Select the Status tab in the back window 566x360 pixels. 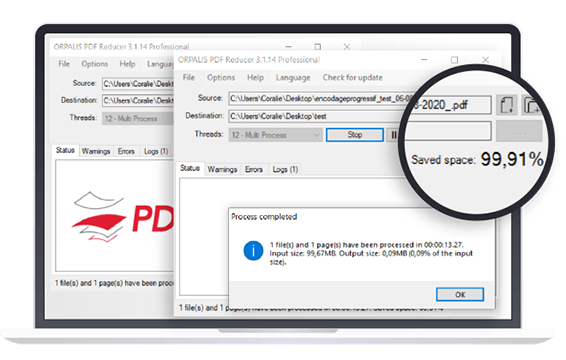pos(65,150)
